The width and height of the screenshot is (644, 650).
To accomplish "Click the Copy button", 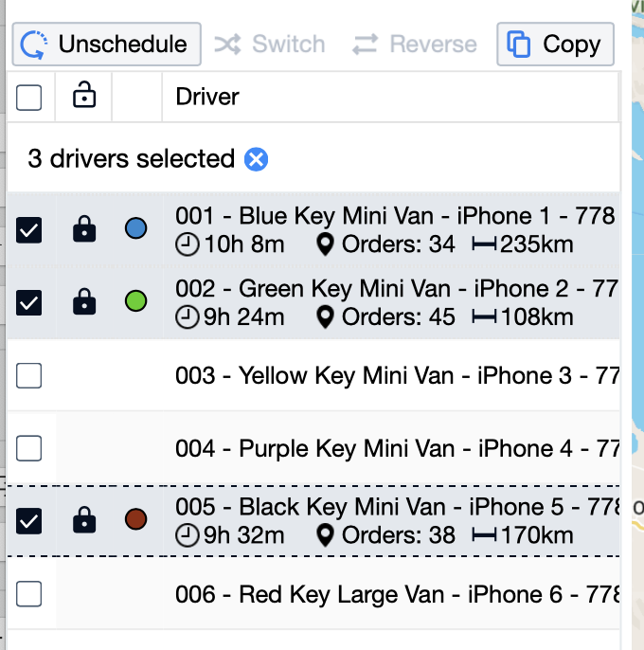I will tap(555, 45).
